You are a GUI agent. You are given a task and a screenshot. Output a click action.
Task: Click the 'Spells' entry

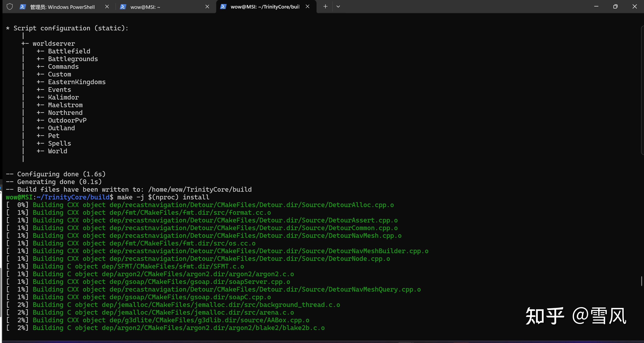click(59, 143)
